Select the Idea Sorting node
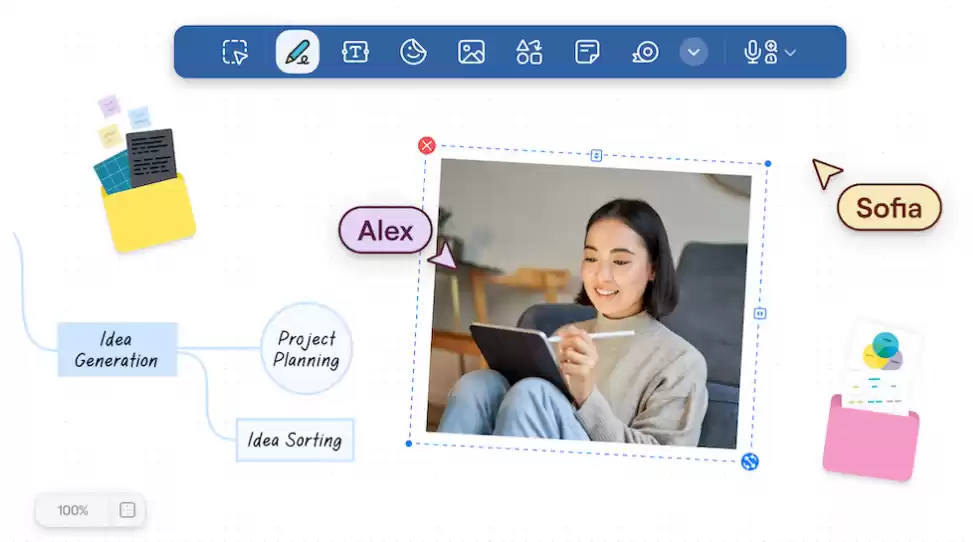The image size is (973, 542). pyautogui.click(x=295, y=440)
